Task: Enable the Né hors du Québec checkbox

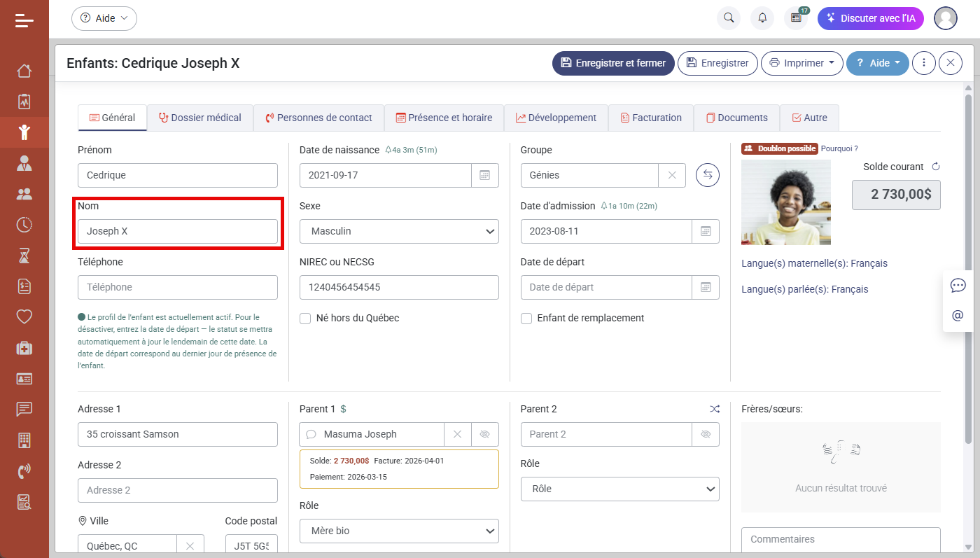Action: click(x=305, y=318)
